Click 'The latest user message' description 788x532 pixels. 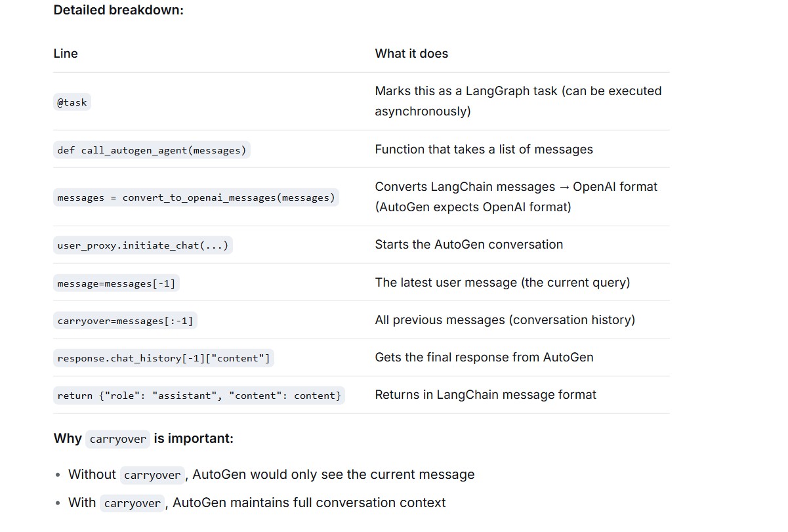[503, 283]
